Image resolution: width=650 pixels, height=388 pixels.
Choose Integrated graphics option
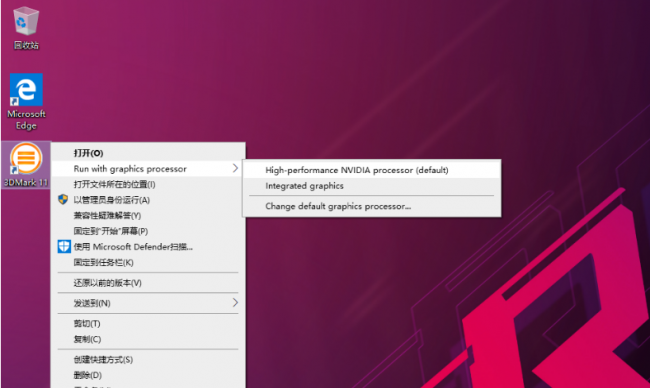[x=372, y=186]
